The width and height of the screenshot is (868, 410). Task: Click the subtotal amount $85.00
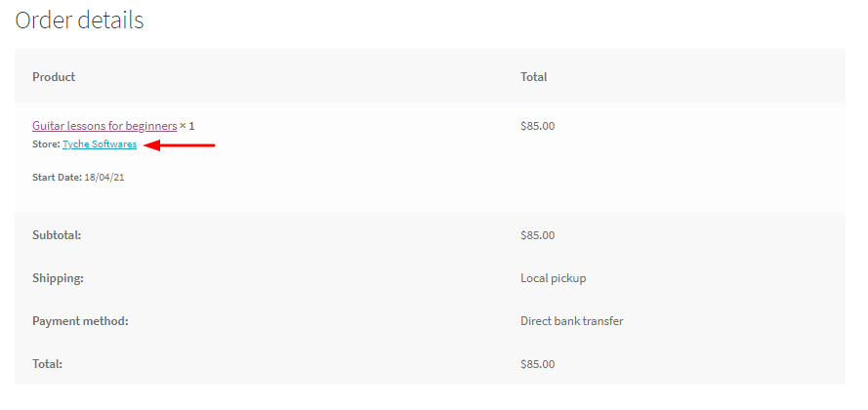tap(538, 235)
